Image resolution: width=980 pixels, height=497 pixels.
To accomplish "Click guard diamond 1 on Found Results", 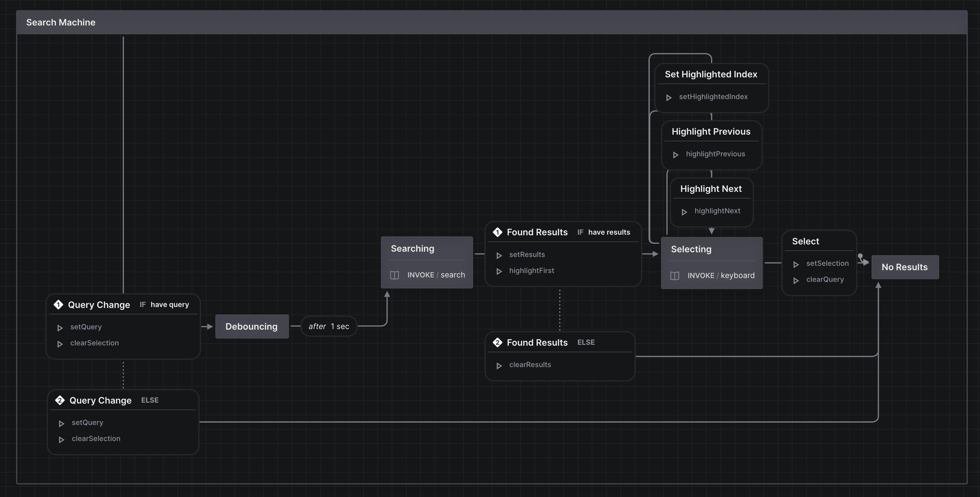I will 497,232.
